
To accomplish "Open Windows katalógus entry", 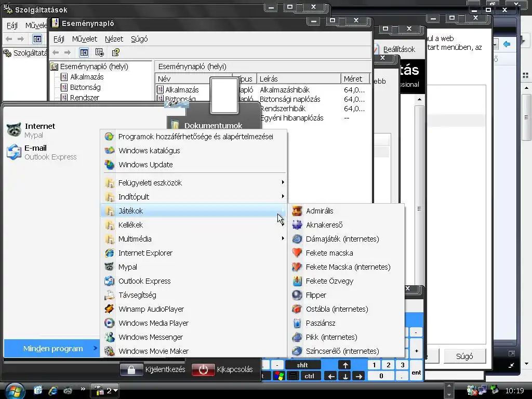I will point(194,150).
